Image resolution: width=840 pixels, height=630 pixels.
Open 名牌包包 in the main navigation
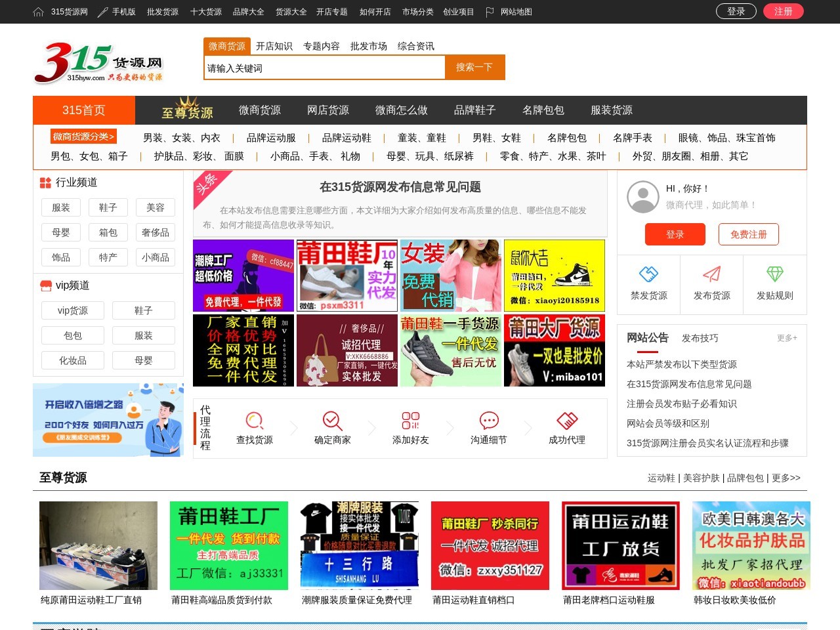543,110
